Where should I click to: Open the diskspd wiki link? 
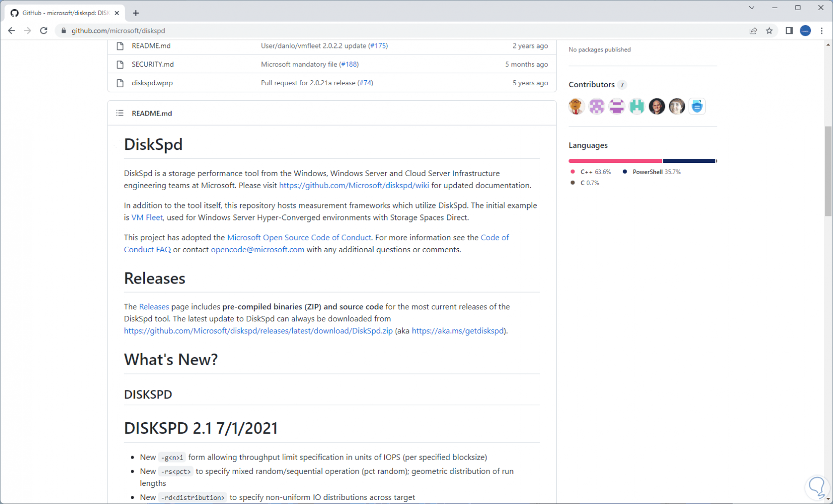point(354,186)
